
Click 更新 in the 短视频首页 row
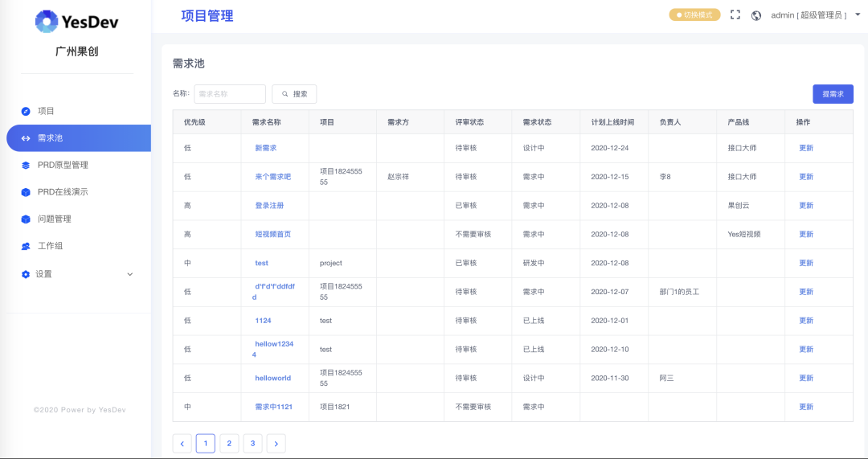click(806, 235)
